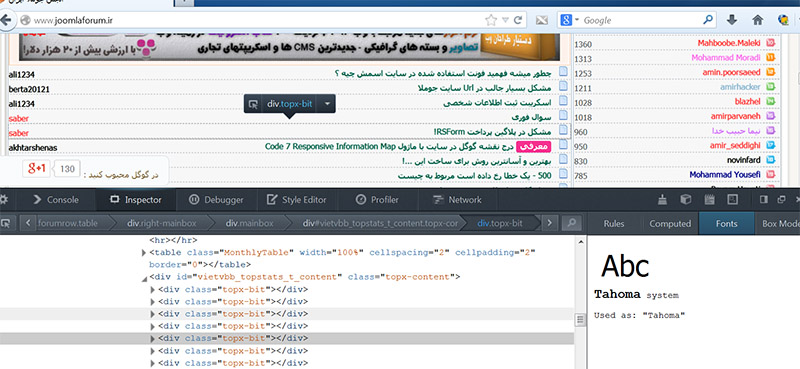Move breadcrumbs right with the arrow
This screenshot has height=369, width=800.
pos(549,223)
